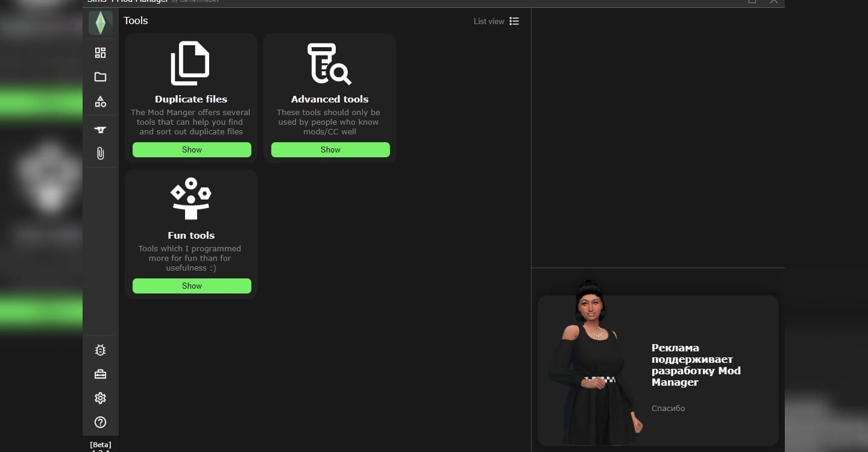Click the Tools page heading
868x452 pixels.
point(136,20)
